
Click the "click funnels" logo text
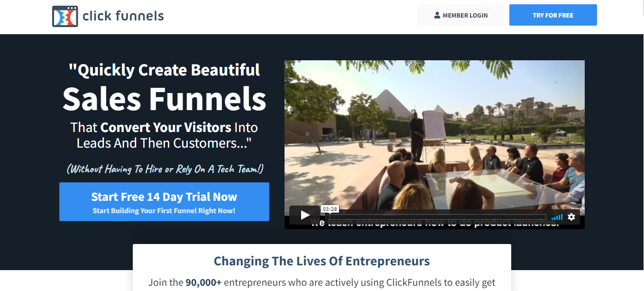pyautogui.click(x=123, y=16)
